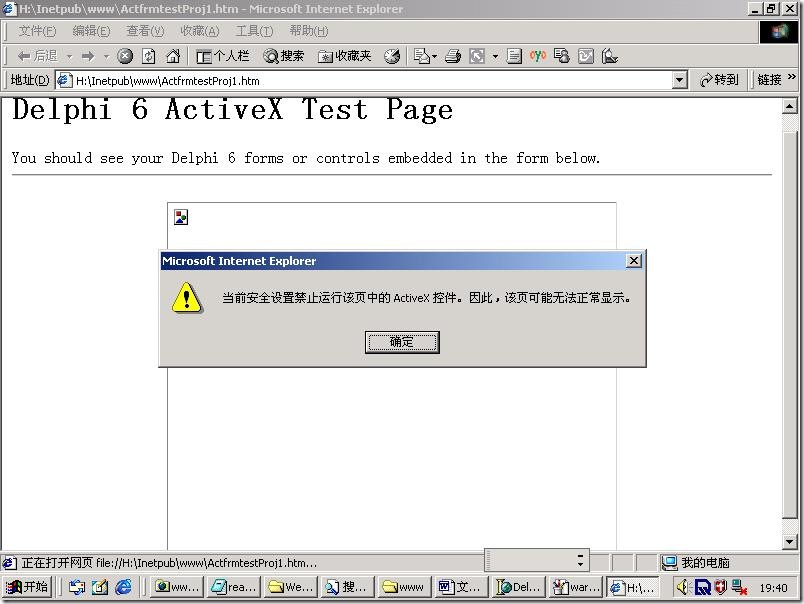This screenshot has width=804, height=604.
Task: Open the History toolbar icon
Action: (392, 56)
